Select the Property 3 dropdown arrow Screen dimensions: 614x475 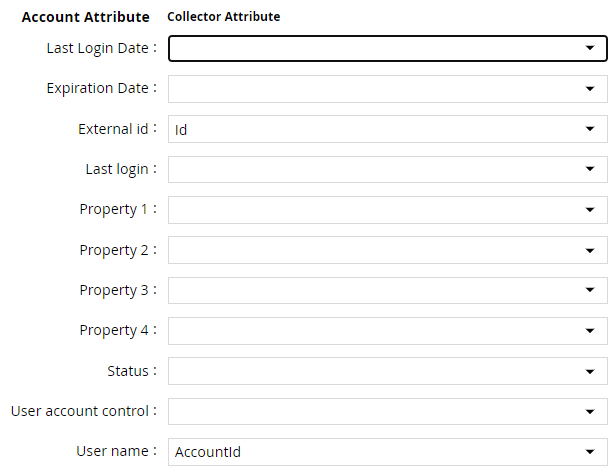point(590,290)
